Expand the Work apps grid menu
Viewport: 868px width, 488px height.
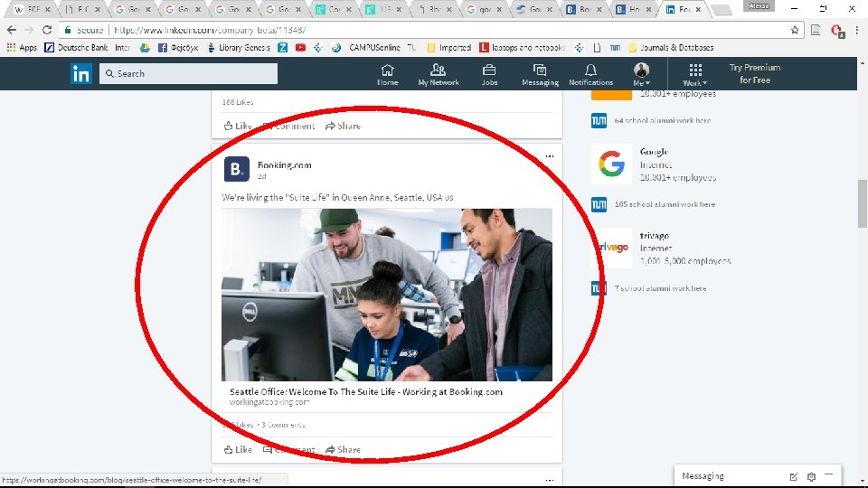695,74
